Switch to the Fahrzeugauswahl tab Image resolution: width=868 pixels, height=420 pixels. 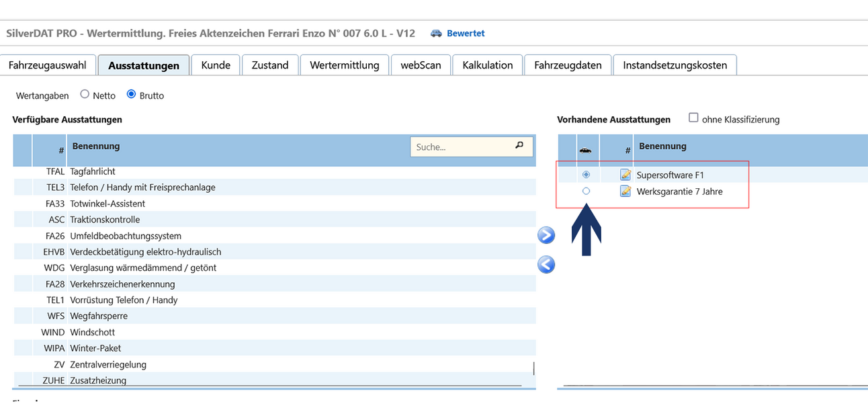(x=47, y=65)
